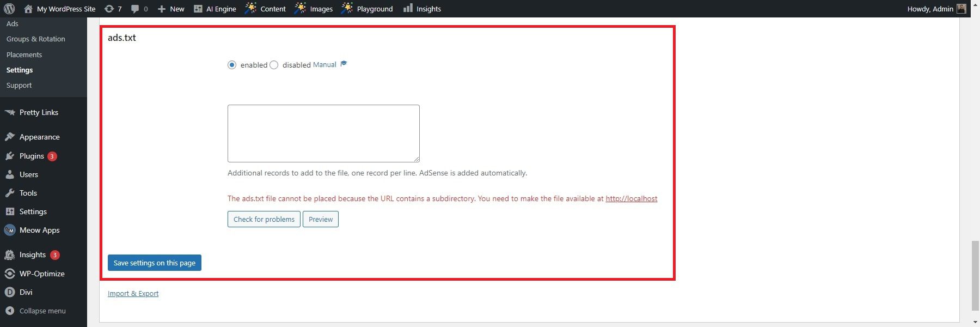Click the AI Engine toolbar icon
This screenshot has height=327, width=980.
(x=198, y=9)
